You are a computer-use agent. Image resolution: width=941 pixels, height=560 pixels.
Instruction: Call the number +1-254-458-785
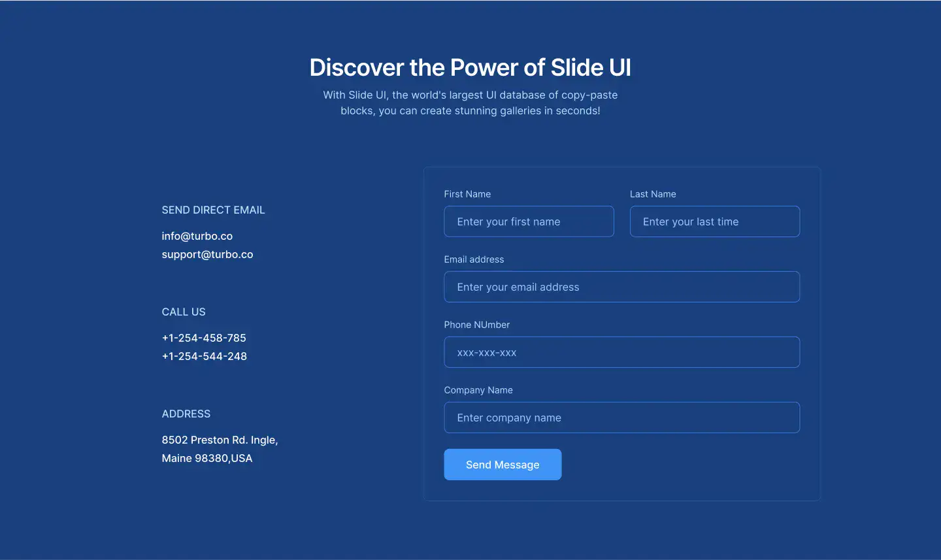click(x=204, y=338)
